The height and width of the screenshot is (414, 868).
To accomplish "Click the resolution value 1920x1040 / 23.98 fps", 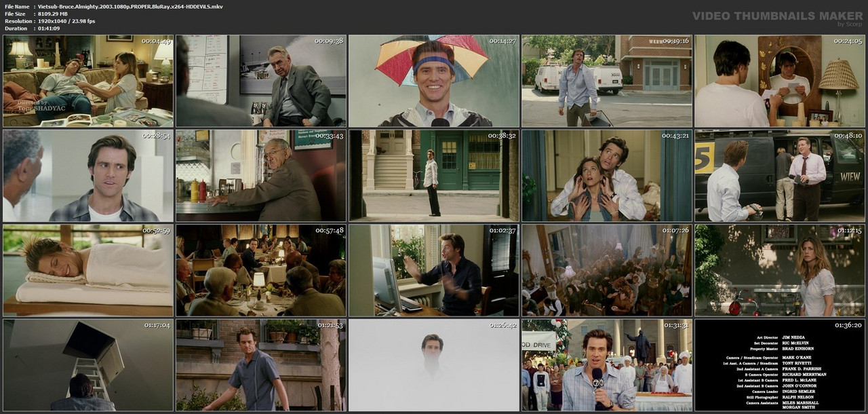I will pyautogui.click(x=66, y=21).
